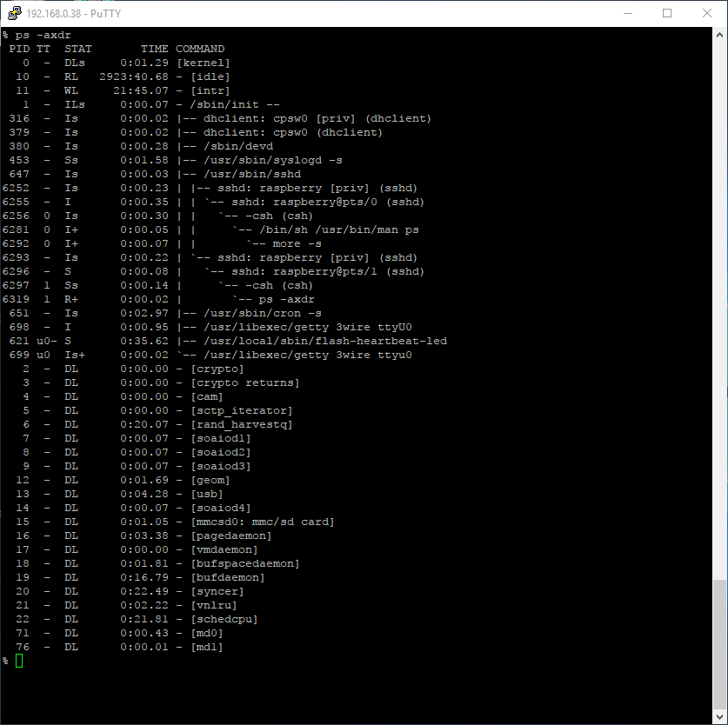Click the '-csh (csh)' entry for PID 6297
728x725 pixels.
click(x=279, y=285)
